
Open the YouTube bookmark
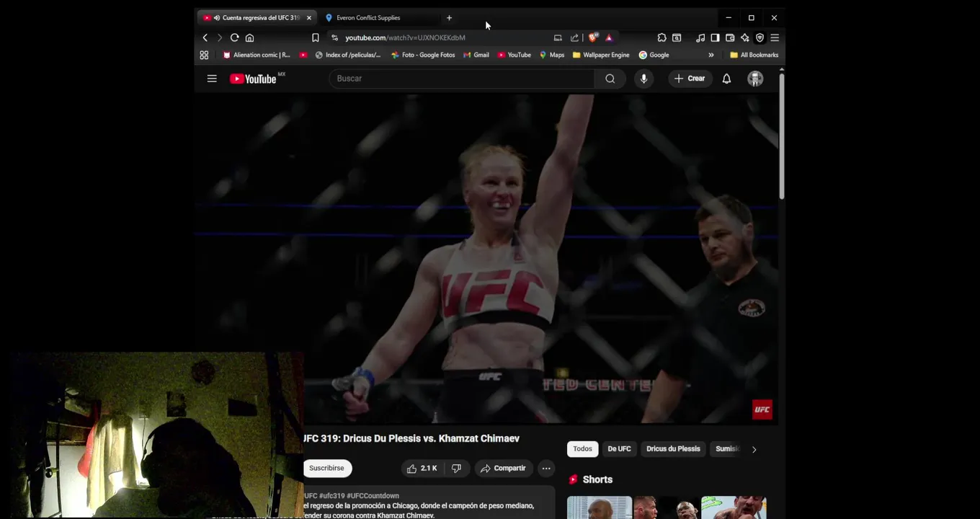(x=514, y=55)
